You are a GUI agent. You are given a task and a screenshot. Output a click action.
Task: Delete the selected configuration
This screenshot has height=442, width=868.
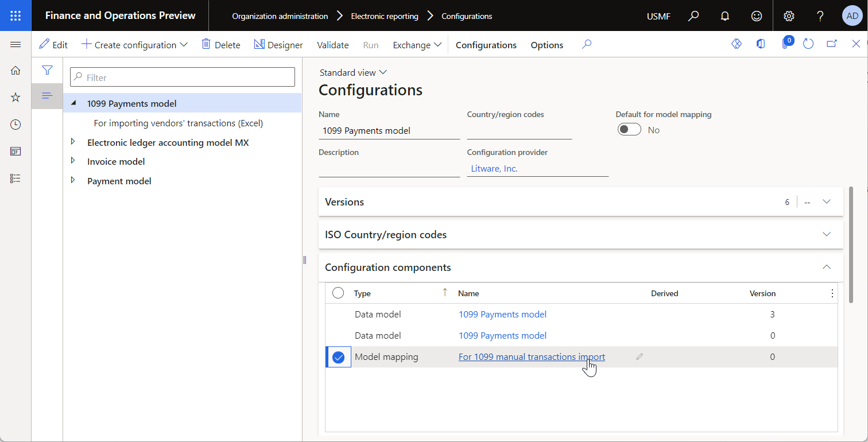220,44
